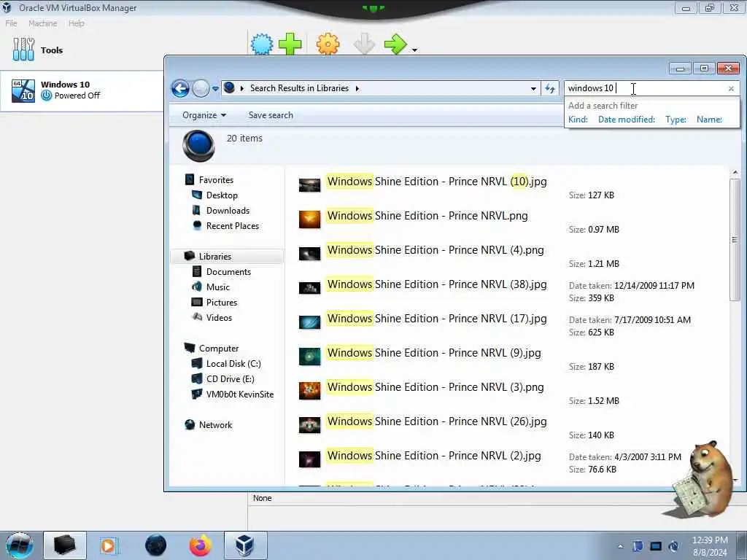Select file 'Windows Shine Edition - Prince NRVL (38).jpg'

437,284
